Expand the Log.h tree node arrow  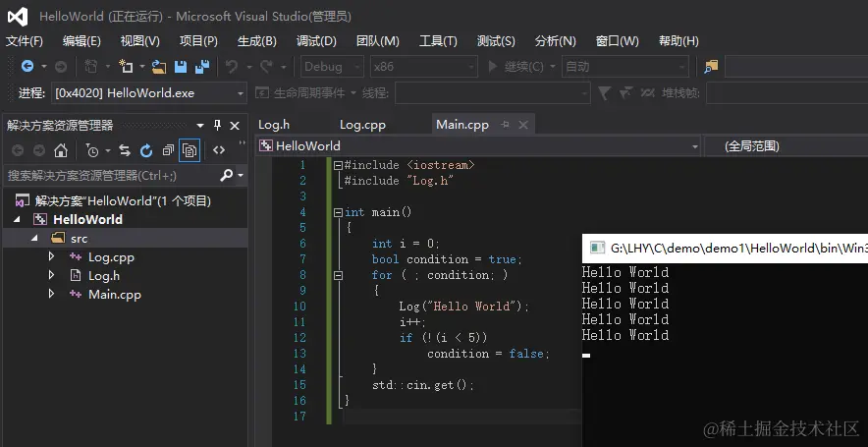[x=51, y=275]
